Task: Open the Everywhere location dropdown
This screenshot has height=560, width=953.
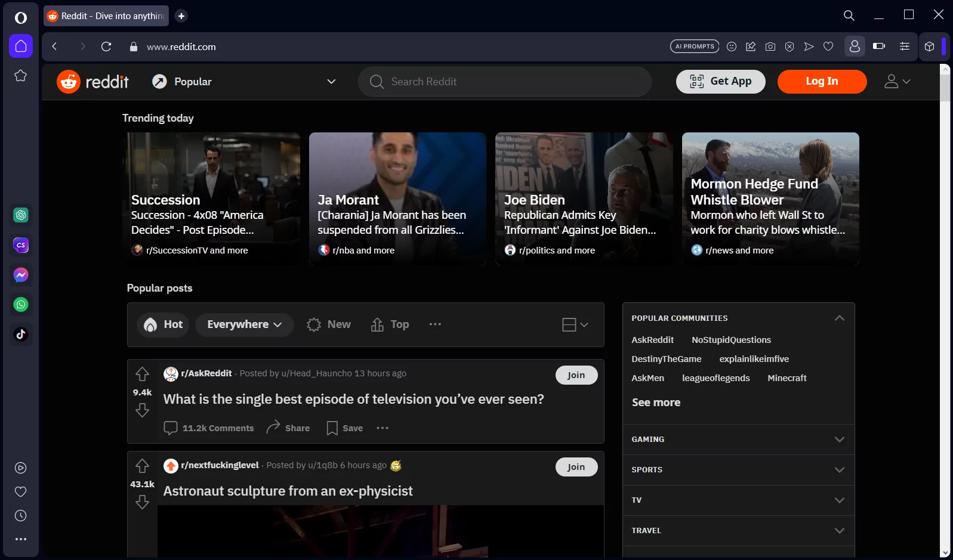Action: pos(245,324)
